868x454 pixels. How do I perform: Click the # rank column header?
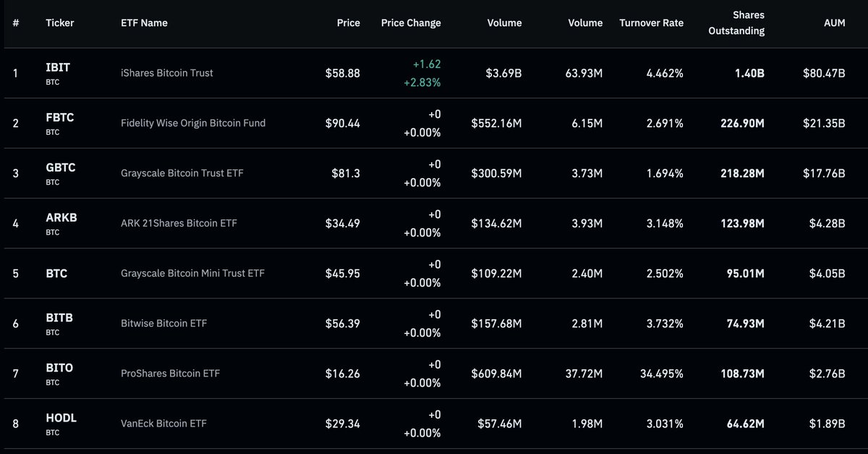click(16, 22)
